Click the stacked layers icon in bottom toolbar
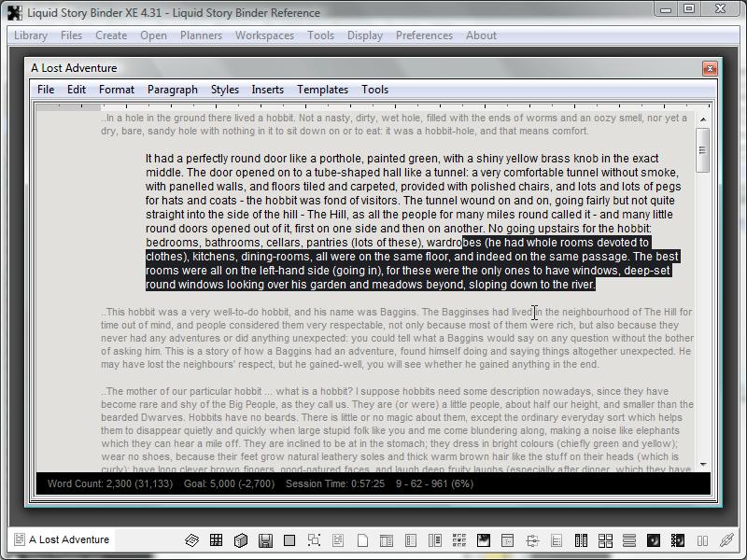 point(191,540)
